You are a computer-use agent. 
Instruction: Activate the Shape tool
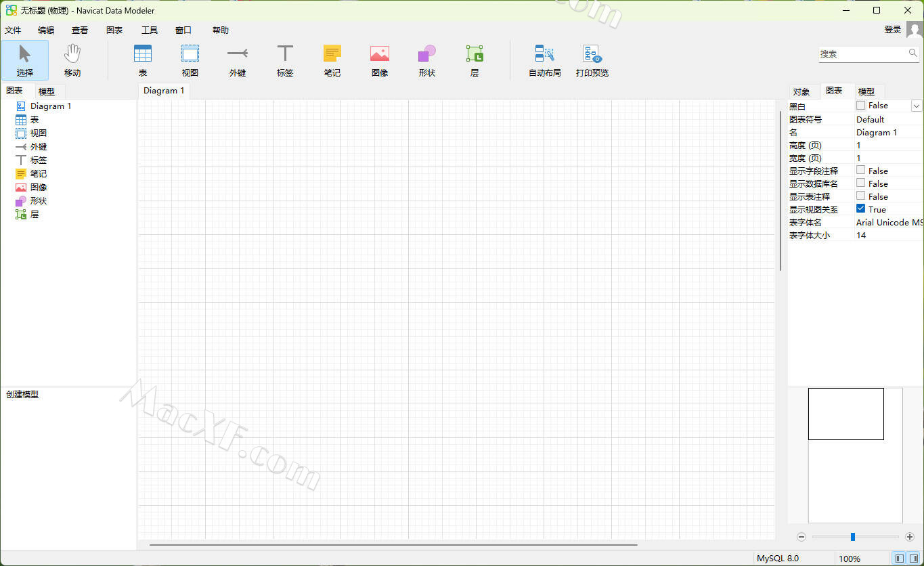pyautogui.click(x=427, y=60)
